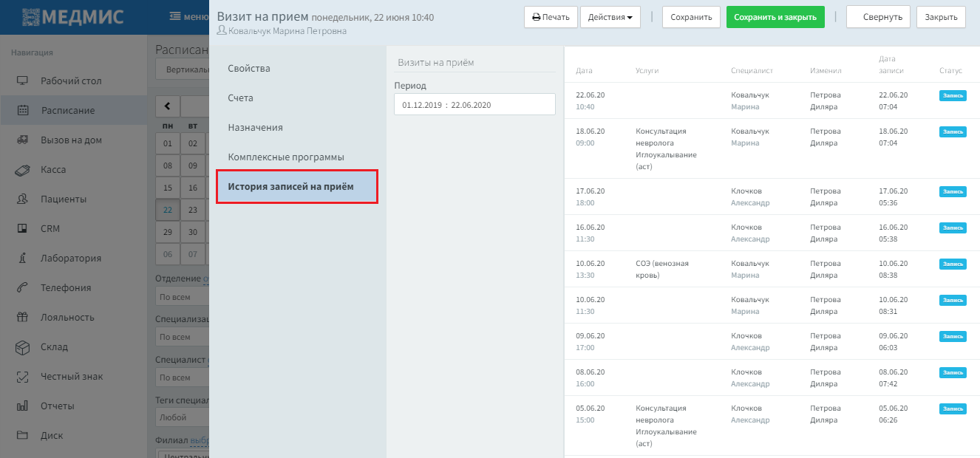Click the Услуги column header

[x=647, y=71]
